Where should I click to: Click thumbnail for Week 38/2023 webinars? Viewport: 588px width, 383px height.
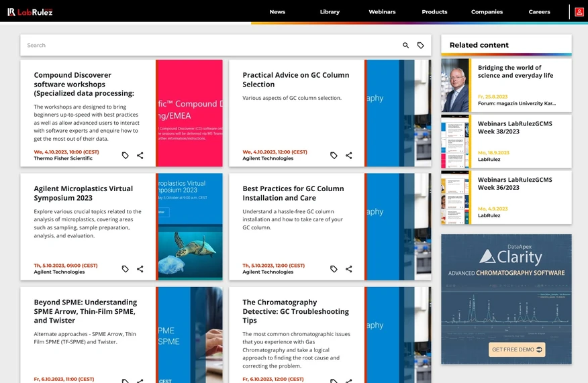click(455, 142)
